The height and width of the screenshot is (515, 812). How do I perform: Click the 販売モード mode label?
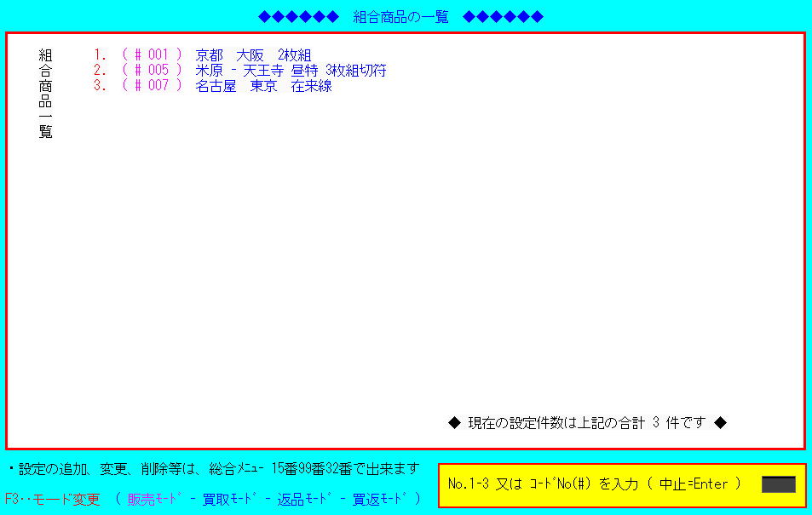(156, 499)
